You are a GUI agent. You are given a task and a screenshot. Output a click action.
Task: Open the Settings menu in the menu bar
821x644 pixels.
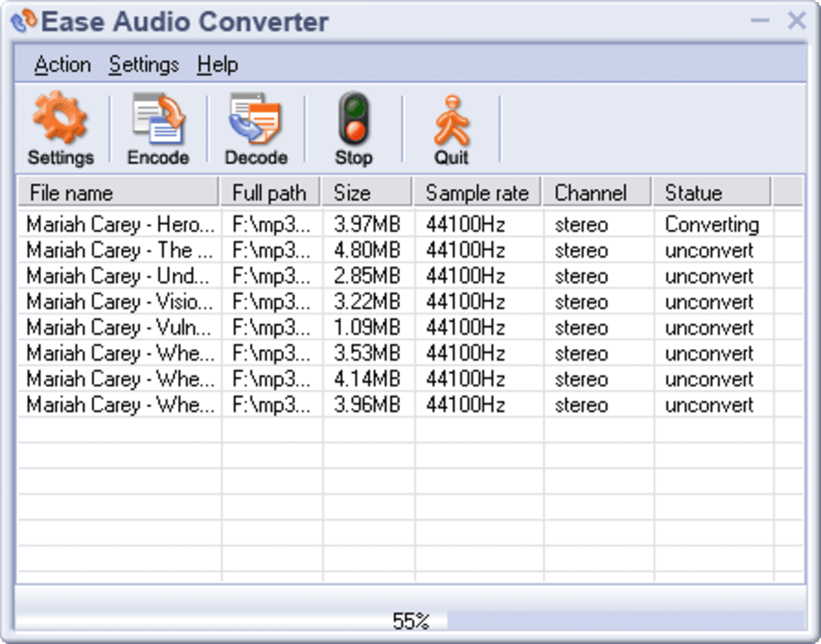point(144,64)
